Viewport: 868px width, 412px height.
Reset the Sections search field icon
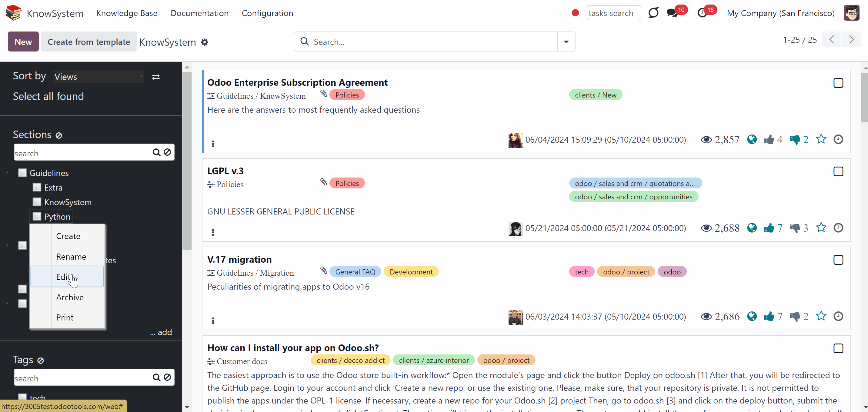[167, 152]
